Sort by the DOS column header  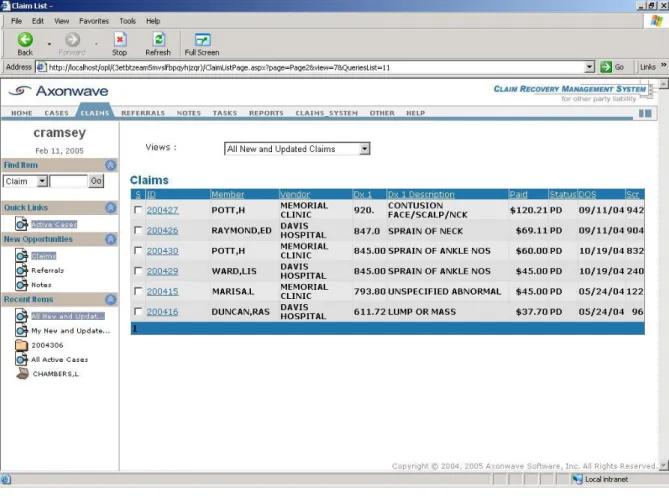coord(588,194)
